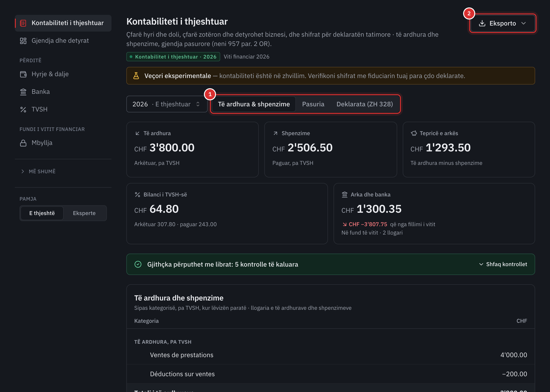Click the flask icon in experimental banner
550x392 pixels.
[136, 76]
